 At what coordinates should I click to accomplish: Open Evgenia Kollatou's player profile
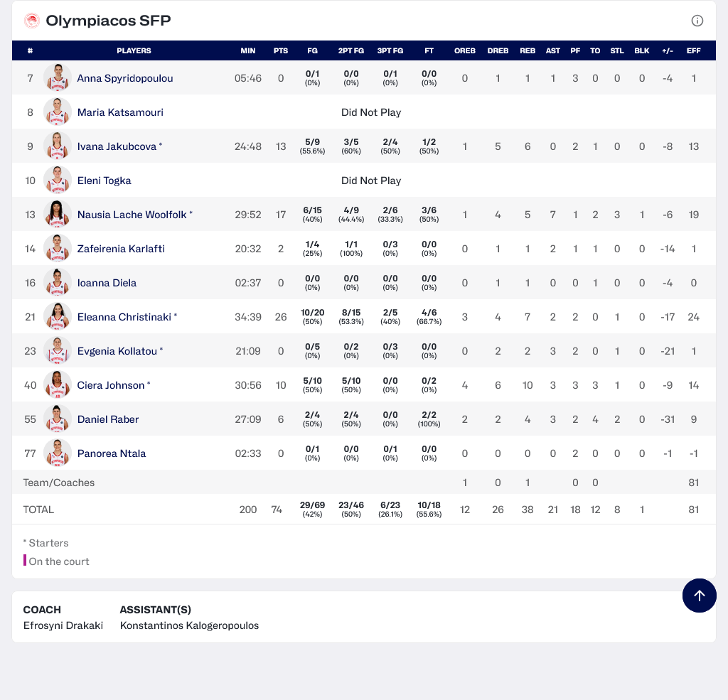point(117,351)
